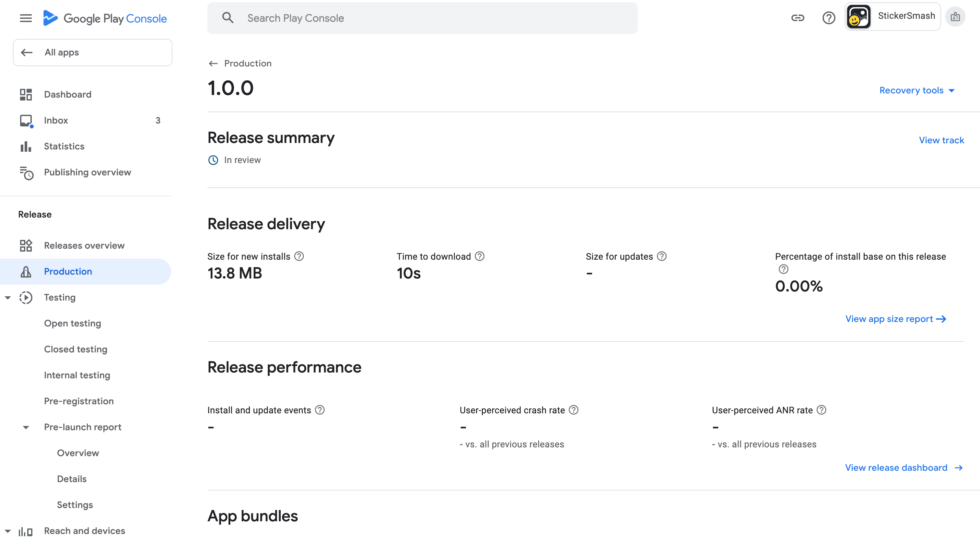Click the back arrow next to Production breadcrumb
The image size is (980, 544).
point(213,64)
